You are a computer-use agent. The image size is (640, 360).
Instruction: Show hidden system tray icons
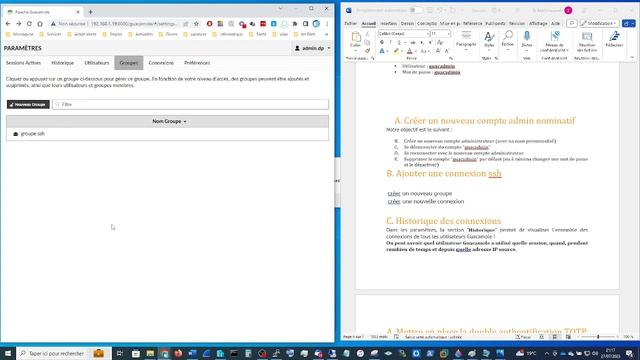547,353
